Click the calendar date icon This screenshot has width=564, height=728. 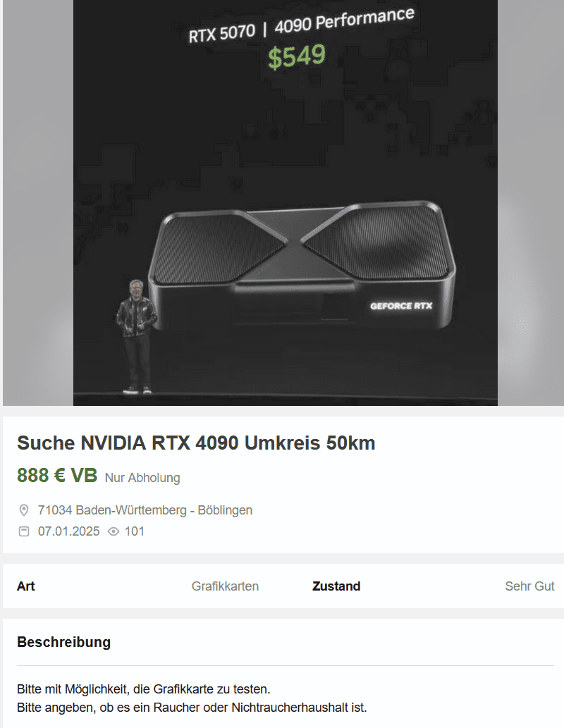click(x=24, y=531)
